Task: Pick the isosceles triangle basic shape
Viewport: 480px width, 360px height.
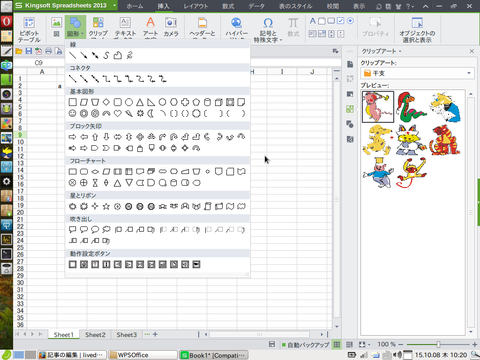Action: tap(140, 102)
